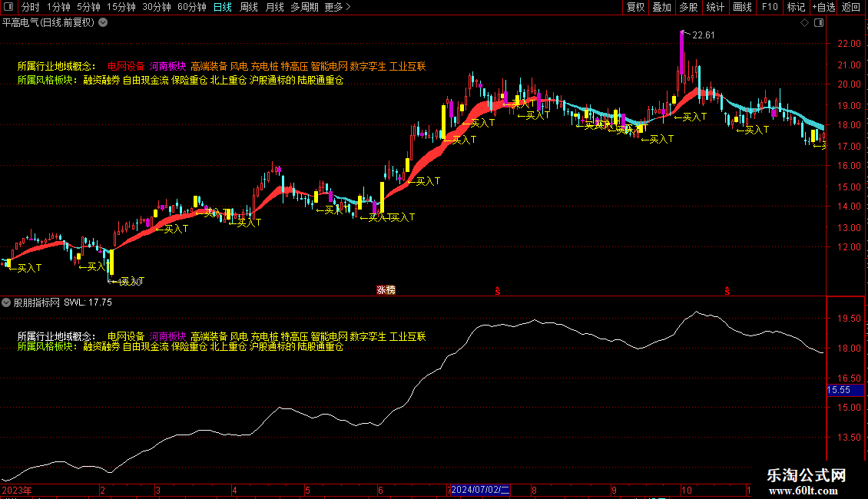This screenshot has height=499, width=868.
Task: Click the 河南板块 region tag in main chart
Action: pos(167,66)
